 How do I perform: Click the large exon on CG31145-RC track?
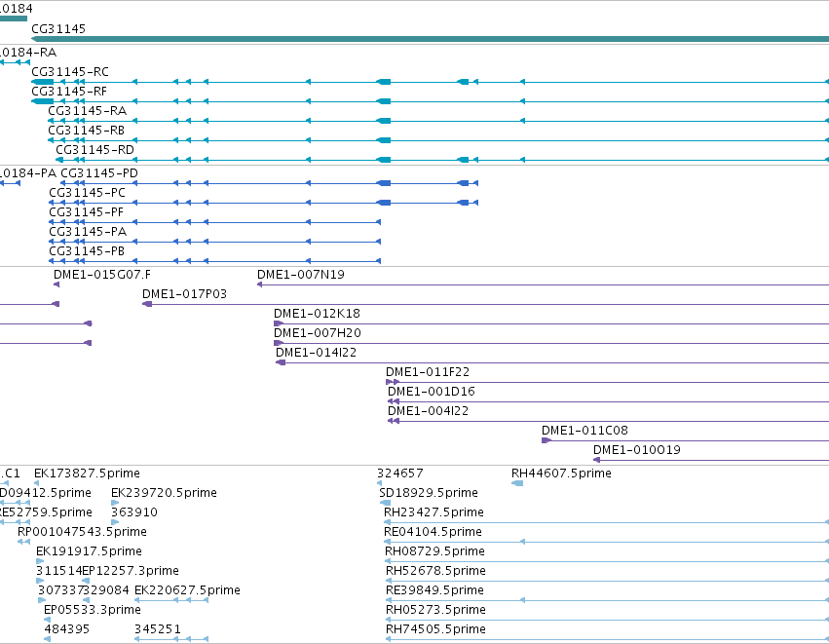click(43, 82)
